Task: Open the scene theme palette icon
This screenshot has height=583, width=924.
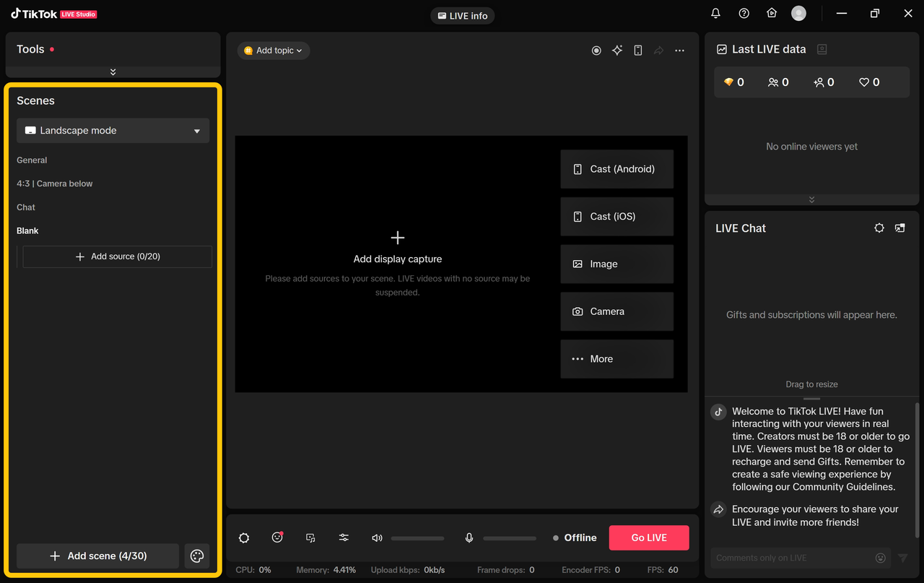Action: coord(197,556)
